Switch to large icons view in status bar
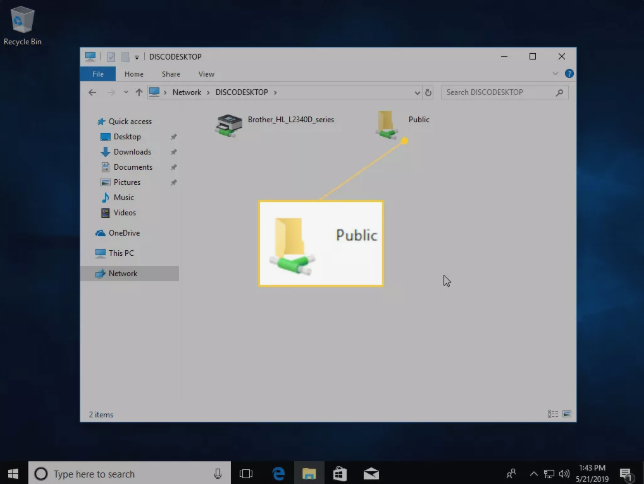Screen dimensions: 644x484 tap(567, 414)
